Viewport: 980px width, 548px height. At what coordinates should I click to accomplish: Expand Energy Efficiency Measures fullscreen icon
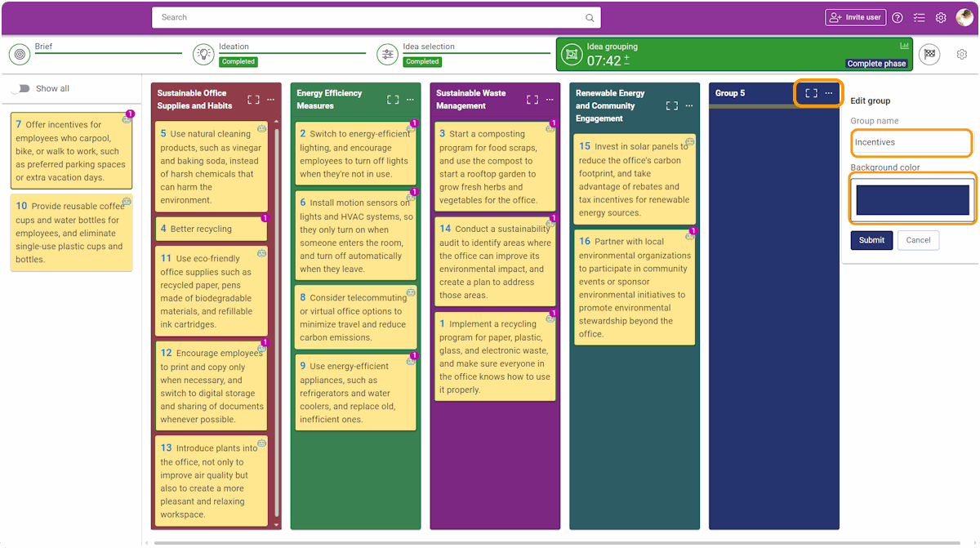click(x=393, y=100)
